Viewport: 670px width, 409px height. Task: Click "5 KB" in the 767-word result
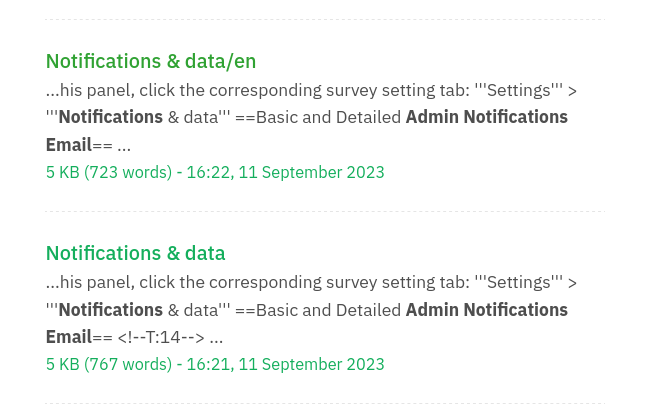(62, 364)
